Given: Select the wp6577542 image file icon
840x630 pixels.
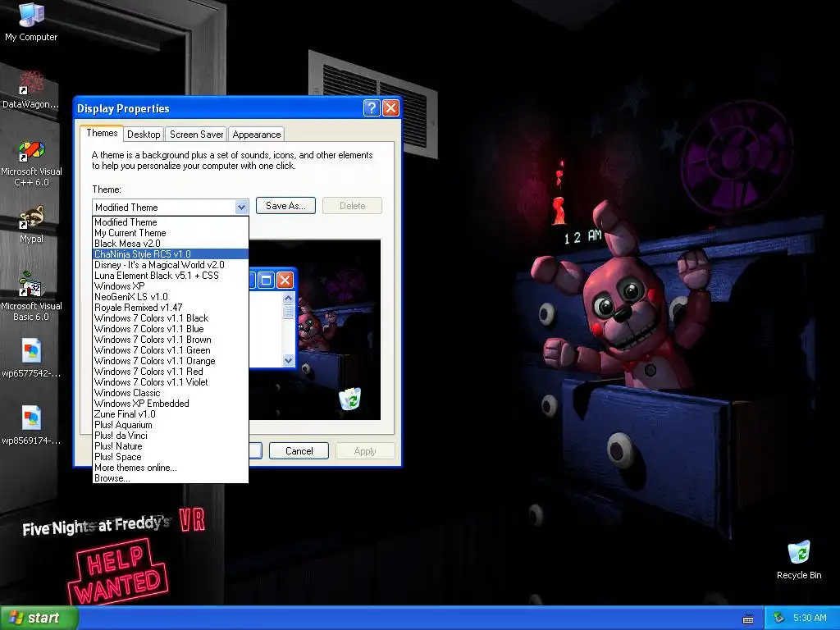Looking at the screenshot, I should tap(31, 358).
